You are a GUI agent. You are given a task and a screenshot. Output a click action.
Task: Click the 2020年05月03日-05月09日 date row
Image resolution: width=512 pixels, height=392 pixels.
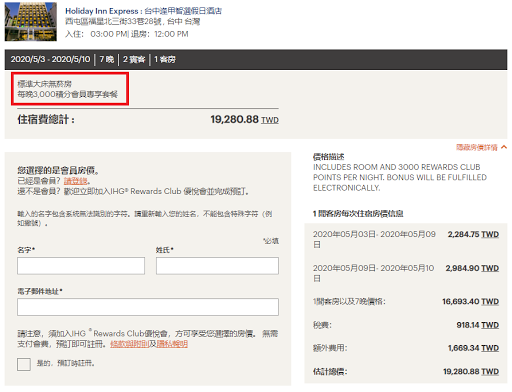(374, 239)
